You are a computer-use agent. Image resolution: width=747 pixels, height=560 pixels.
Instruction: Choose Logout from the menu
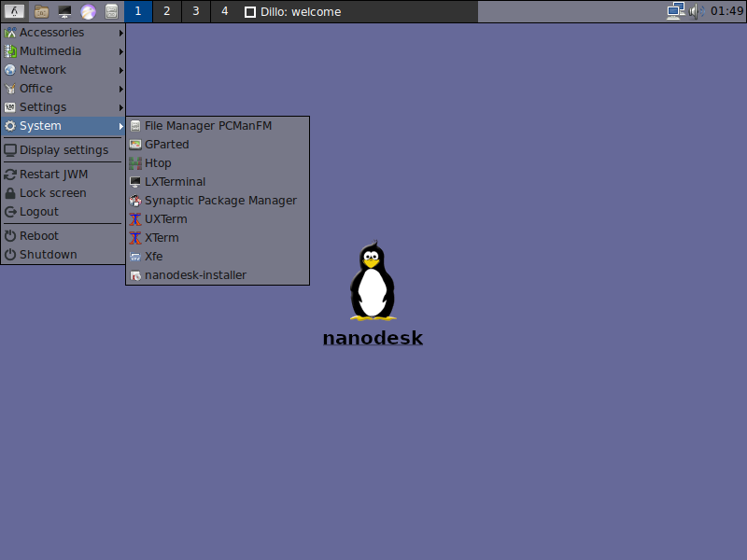[63, 212]
